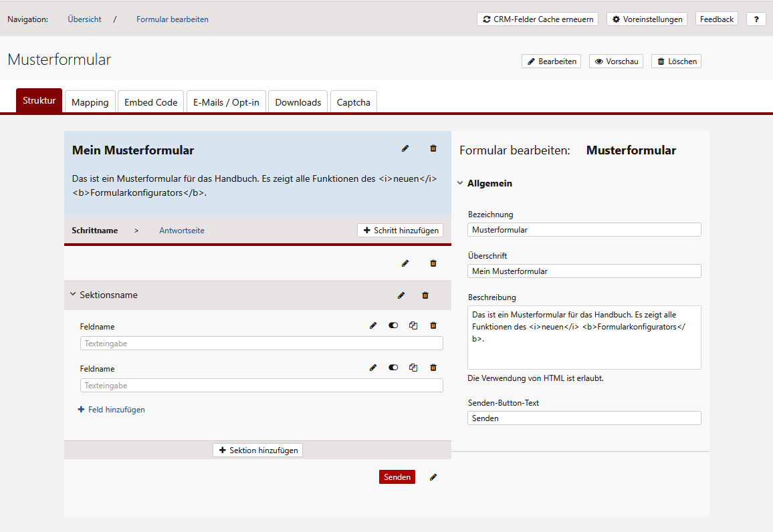Image resolution: width=773 pixels, height=532 pixels.
Task: Click the pencil icon beside the Sektionsname section
Action: pos(401,295)
